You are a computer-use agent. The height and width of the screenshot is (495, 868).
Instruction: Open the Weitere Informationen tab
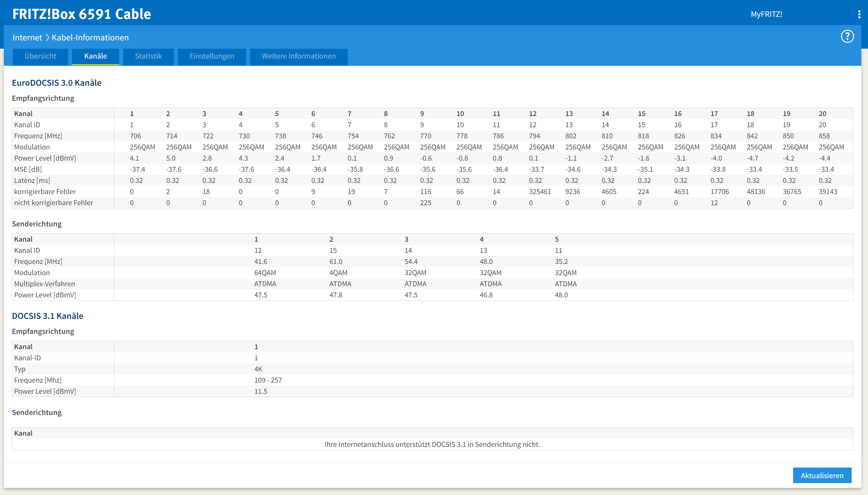[x=299, y=56]
